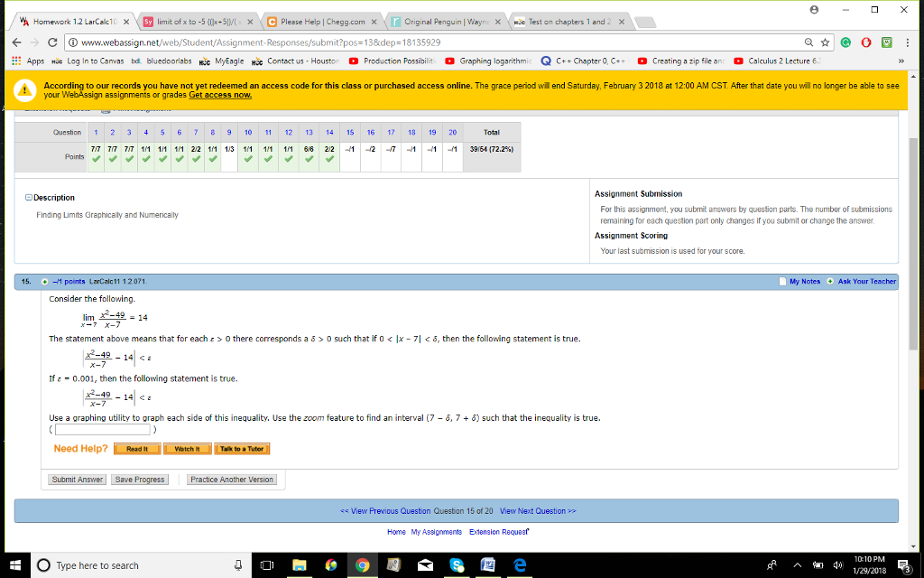Open Graphing logarithmic YouTube bookmark
Viewport: 924px width, 578px height.
coord(488,61)
